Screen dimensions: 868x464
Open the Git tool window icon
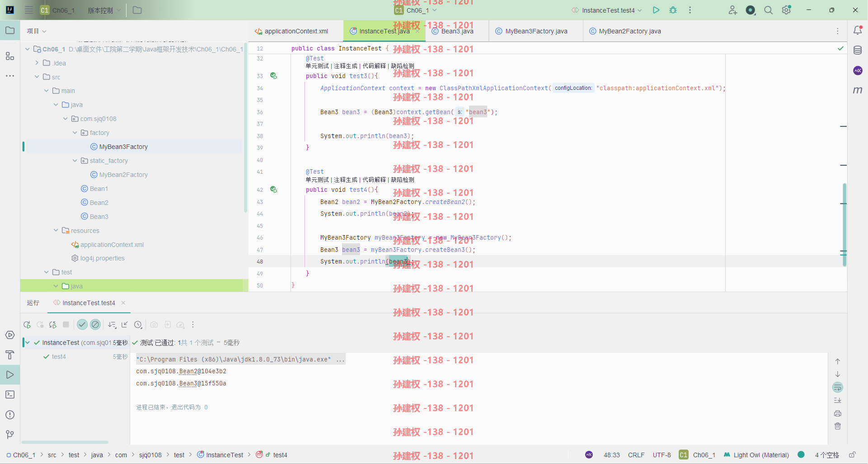[9, 435]
